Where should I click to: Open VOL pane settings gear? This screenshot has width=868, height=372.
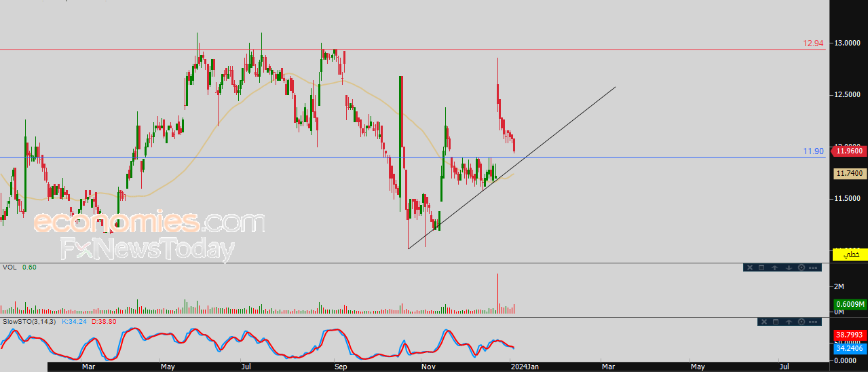coord(801,267)
